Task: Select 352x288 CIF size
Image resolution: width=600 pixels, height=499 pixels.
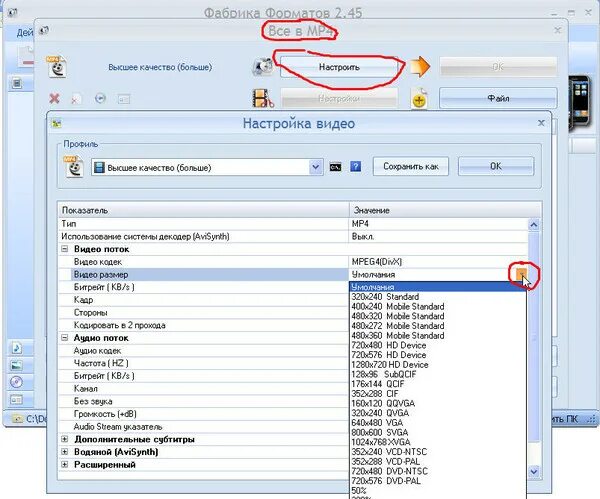Action: [438, 394]
